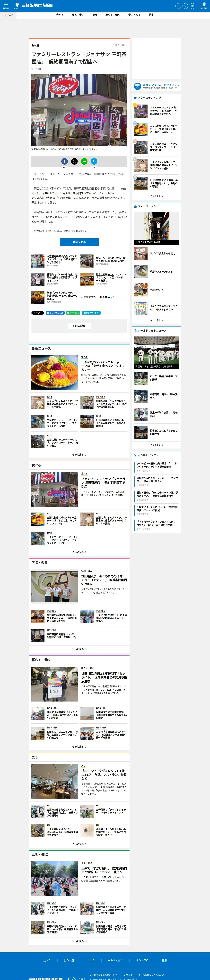Click the 34°C weather indicator

point(8,15)
